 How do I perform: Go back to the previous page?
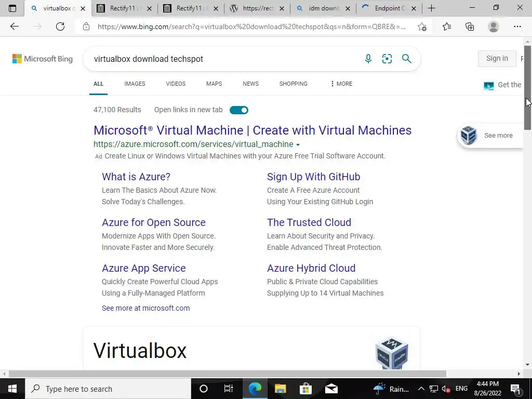(14, 26)
